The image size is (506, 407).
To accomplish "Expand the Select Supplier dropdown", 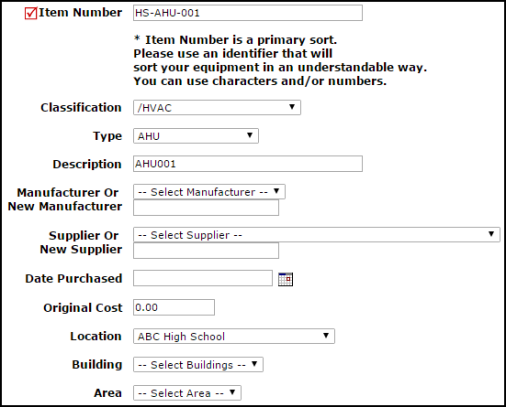I will pyautogui.click(x=316, y=235).
